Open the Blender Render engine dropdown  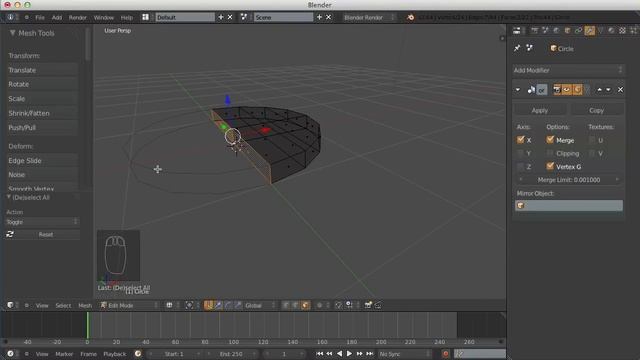click(369, 17)
